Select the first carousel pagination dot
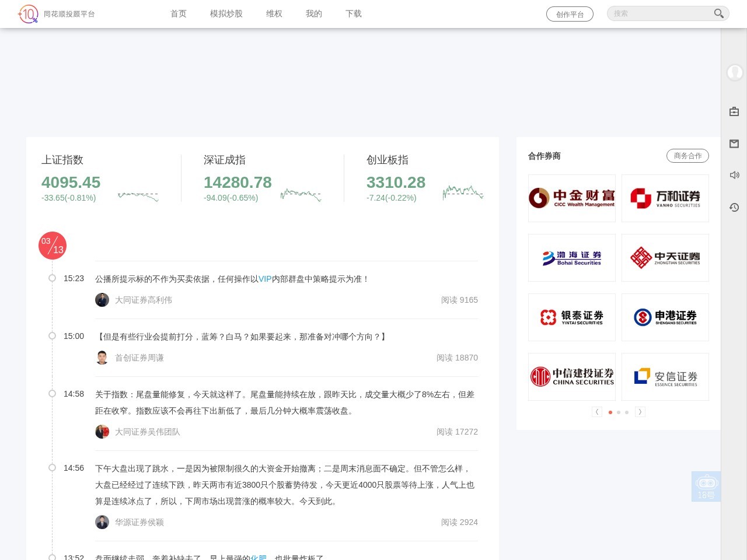Image resolution: width=747 pixels, height=560 pixels. 610,412
